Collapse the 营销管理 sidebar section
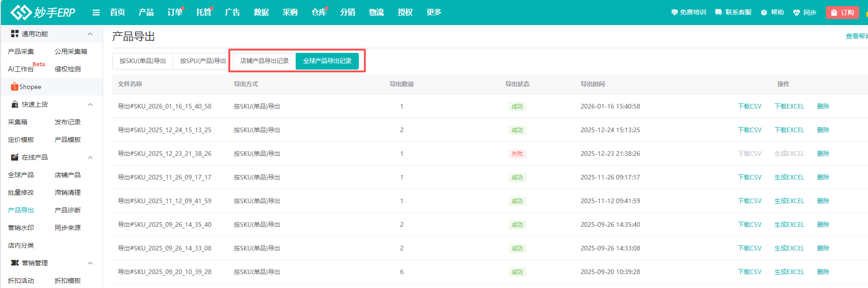The height and width of the screenshot is (288, 868). [90, 263]
